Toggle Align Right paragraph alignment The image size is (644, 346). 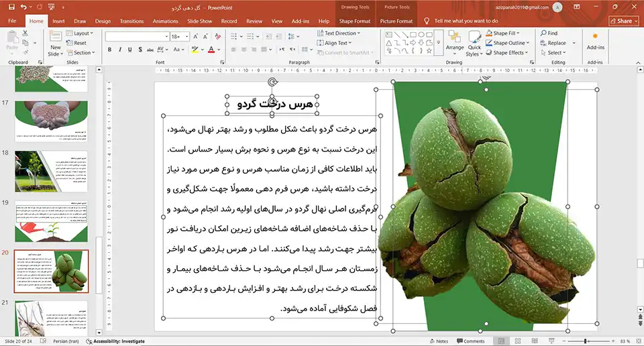[254, 49]
